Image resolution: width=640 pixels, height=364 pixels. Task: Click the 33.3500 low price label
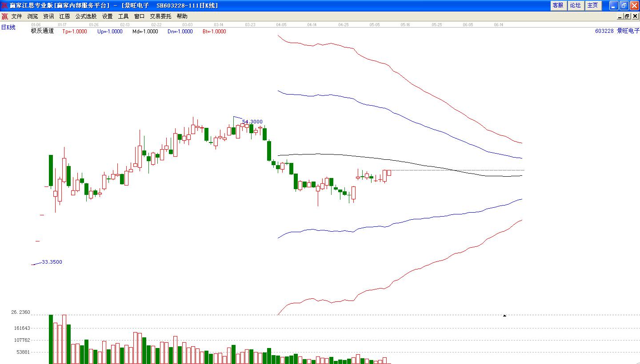(x=52, y=262)
